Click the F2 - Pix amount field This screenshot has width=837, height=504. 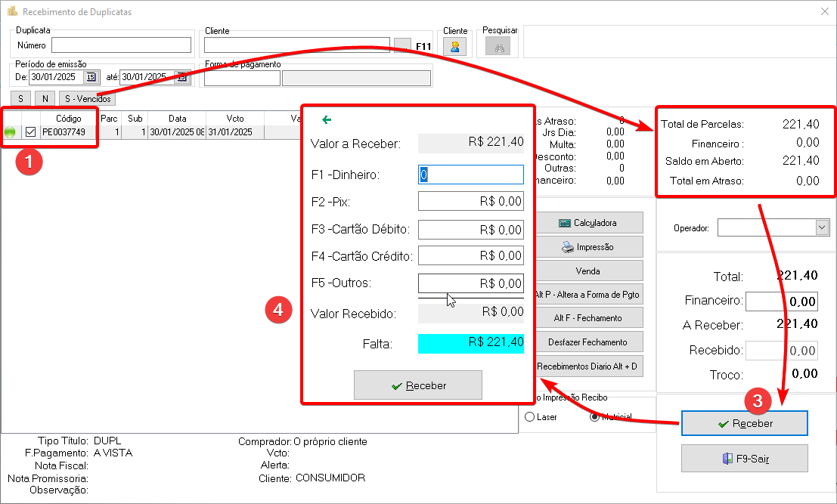(470, 202)
